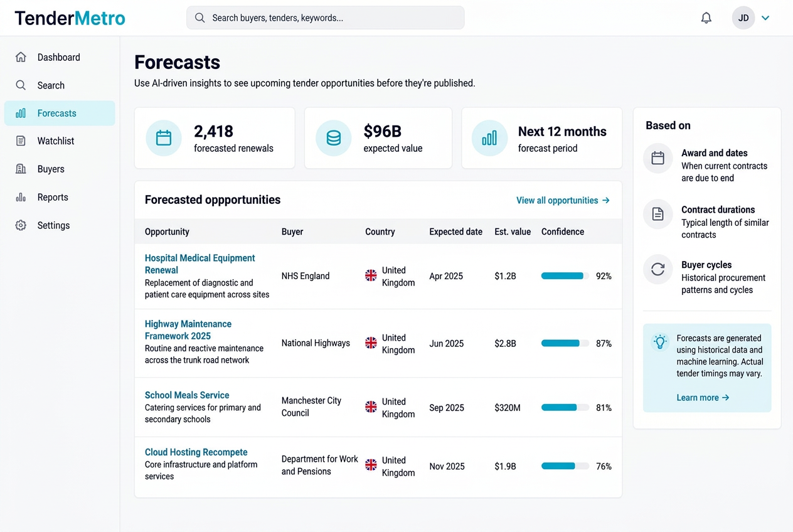Click the search magnifier icon in search bar

200,18
